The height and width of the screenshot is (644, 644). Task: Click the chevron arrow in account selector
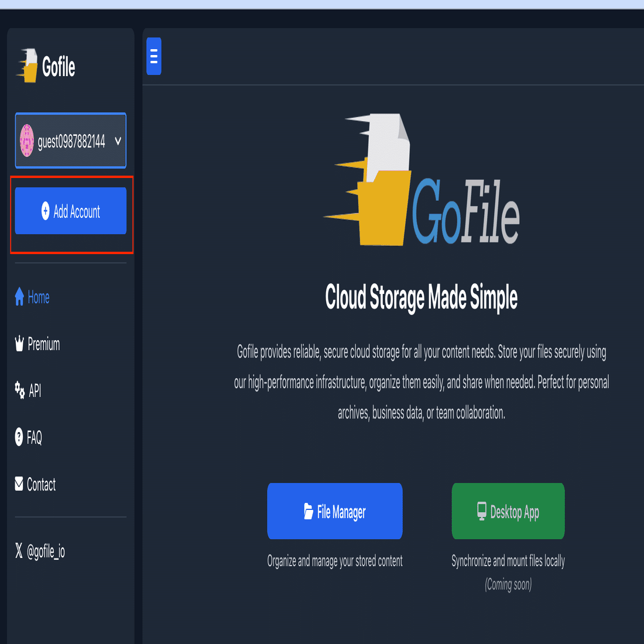click(118, 141)
